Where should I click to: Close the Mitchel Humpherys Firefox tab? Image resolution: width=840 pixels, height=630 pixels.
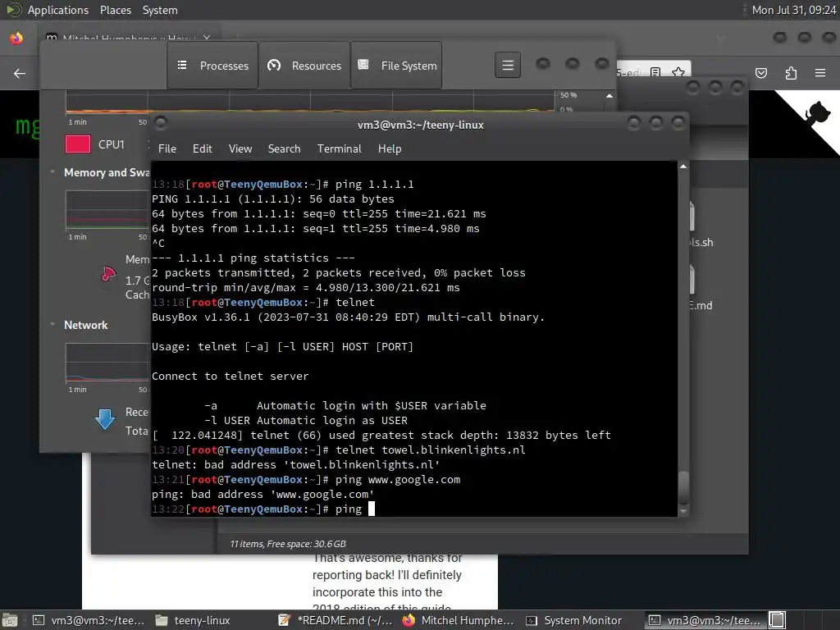point(207,38)
